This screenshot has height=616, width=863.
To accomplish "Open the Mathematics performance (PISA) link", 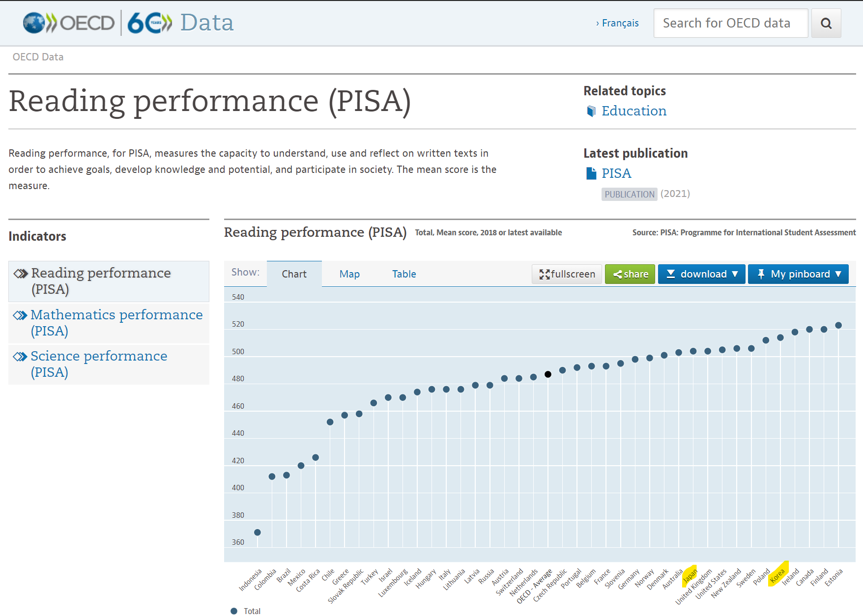I will point(116,322).
